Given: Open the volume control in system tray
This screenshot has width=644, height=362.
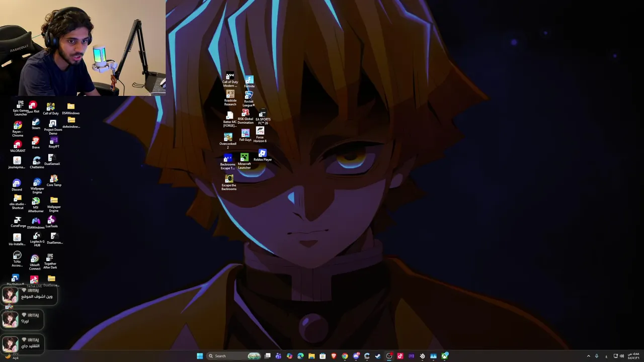Looking at the screenshot, I should 622,356.
